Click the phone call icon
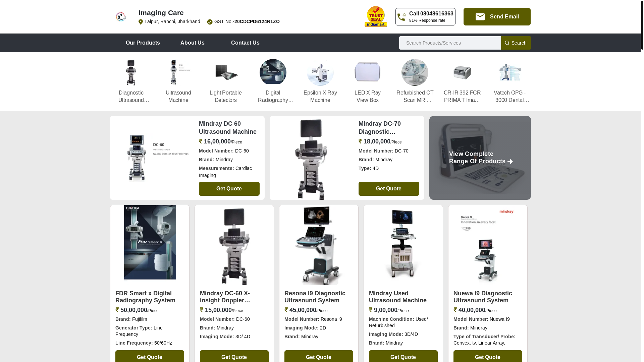The height and width of the screenshot is (362, 644). 401,17
